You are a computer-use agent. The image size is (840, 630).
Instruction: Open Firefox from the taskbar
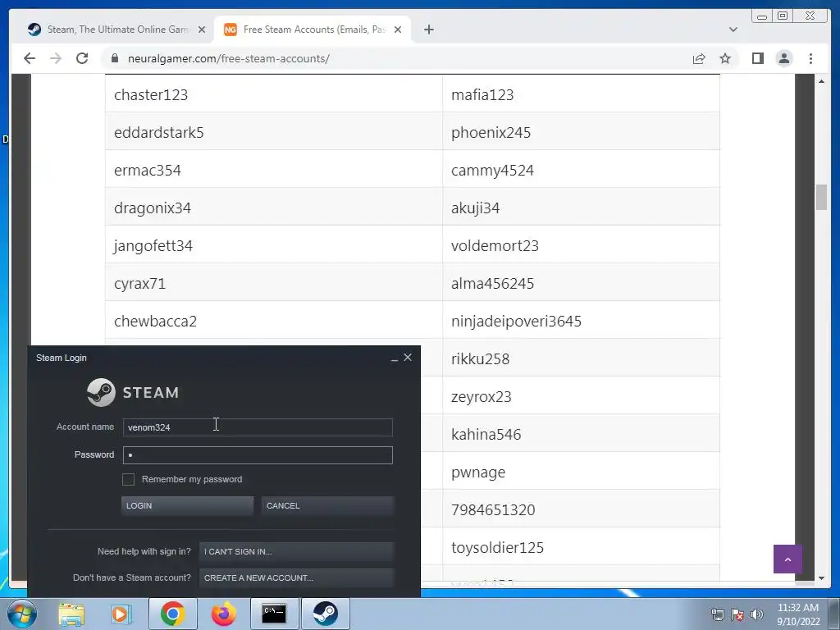pyautogui.click(x=223, y=614)
